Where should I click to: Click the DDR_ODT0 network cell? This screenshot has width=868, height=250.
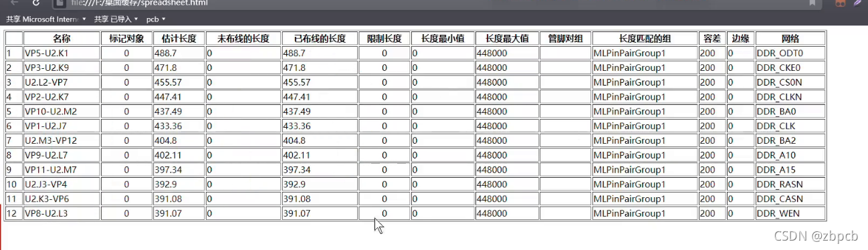pos(790,53)
